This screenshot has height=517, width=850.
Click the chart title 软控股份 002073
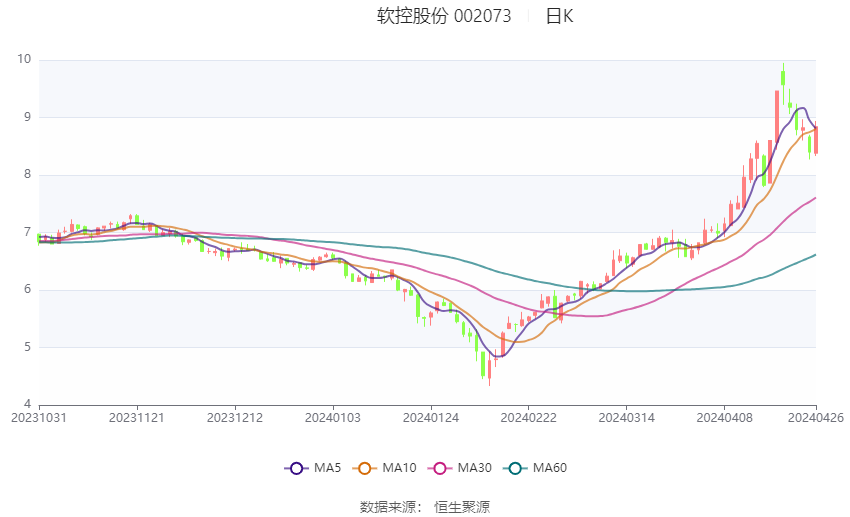(x=444, y=16)
